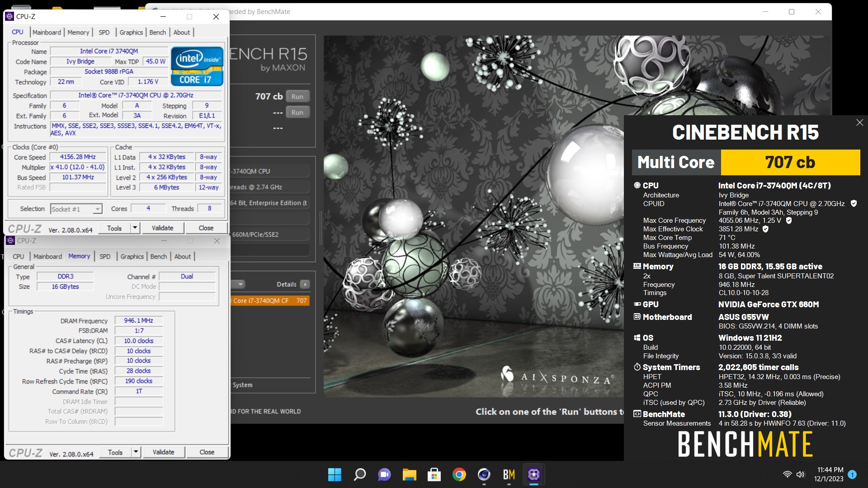Image resolution: width=868 pixels, height=488 pixels.
Task: Click the BenchMate section icon in result panel
Action: tap(637, 414)
